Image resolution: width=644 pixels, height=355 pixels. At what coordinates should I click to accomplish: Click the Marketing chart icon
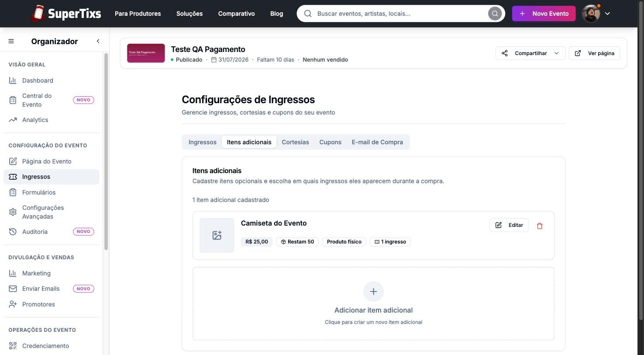pyautogui.click(x=13, y=273)
